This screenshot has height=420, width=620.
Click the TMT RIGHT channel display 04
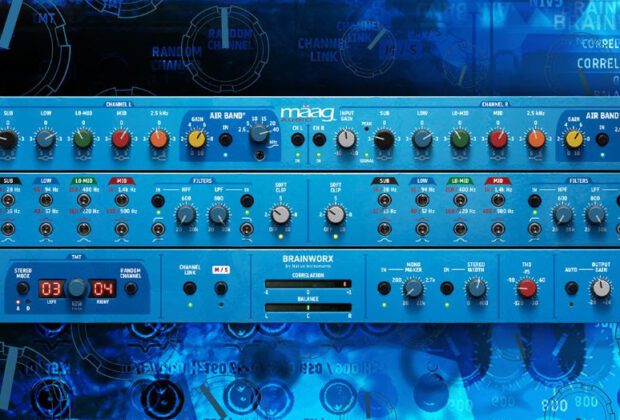102,288
